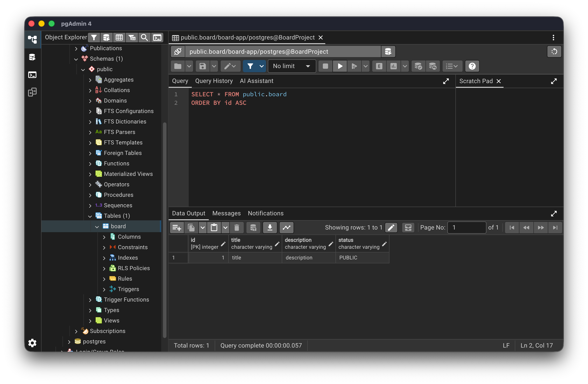Collapse the Tables (1) tree node
Screen dimensions: 588x384
(90, 216)
